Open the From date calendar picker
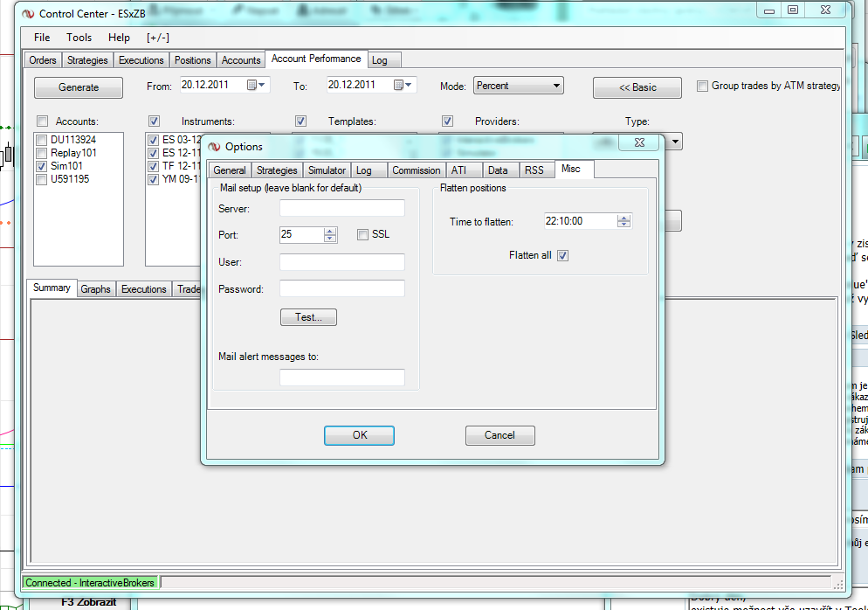Image resolution: width=868 pixels, height=610 pixels. 256,85
